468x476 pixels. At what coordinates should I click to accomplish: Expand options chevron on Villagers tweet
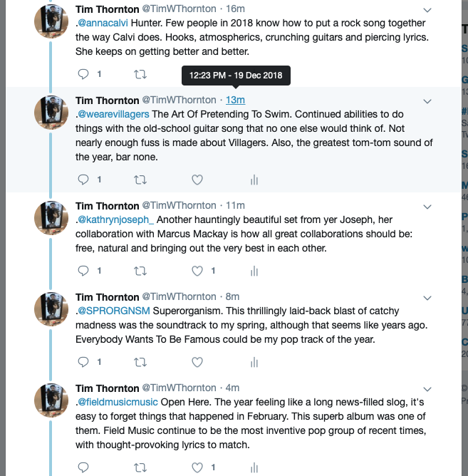[x=427, y=101]
